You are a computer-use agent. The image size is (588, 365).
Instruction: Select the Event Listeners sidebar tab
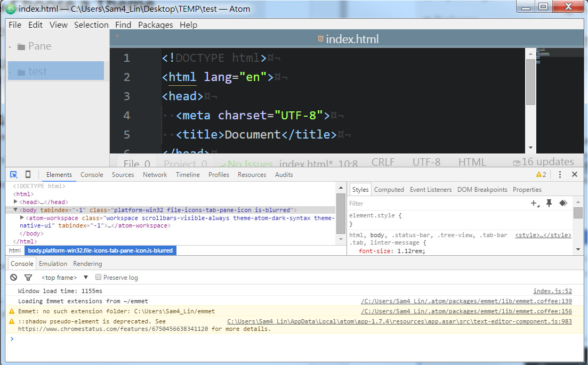pos(431,190)
